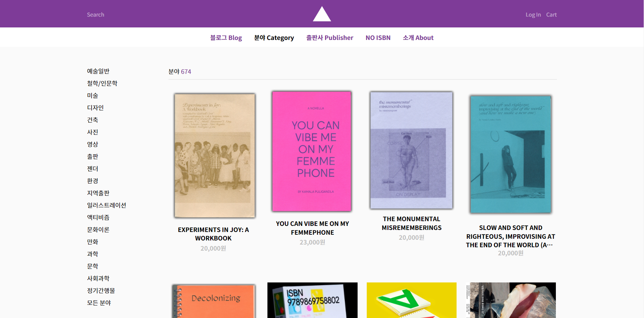
Task: Select the 철학/인문학 category
Action: (102, 83)
